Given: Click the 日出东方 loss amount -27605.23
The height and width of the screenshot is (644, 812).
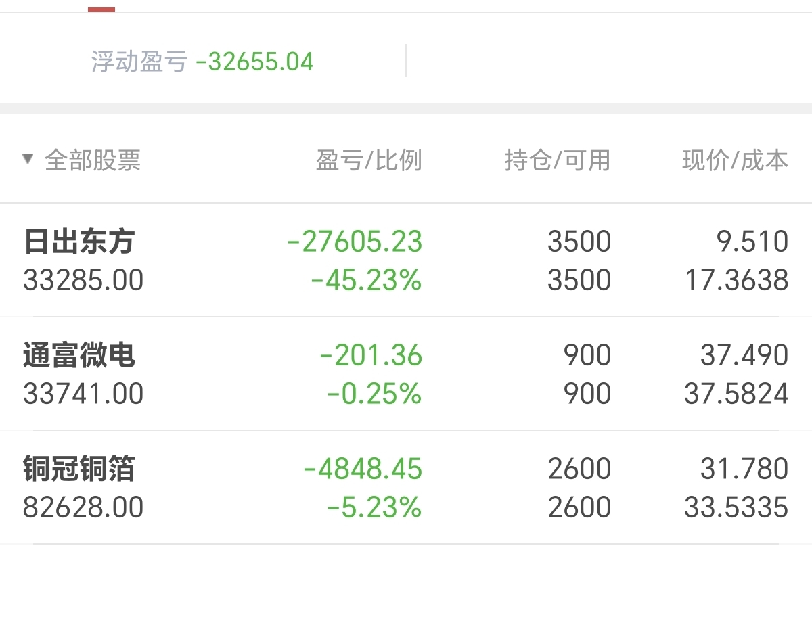Looking at the screenshot, I should 355,241.
